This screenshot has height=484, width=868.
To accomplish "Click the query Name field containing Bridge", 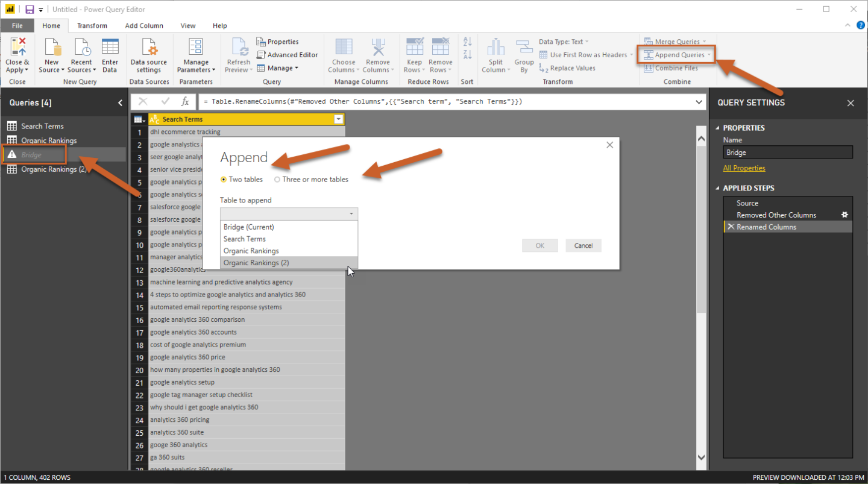I will (788, 152).
